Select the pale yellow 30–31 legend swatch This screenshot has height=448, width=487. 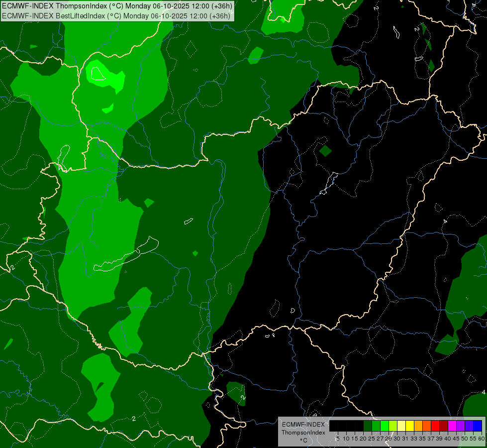[401, 426]
